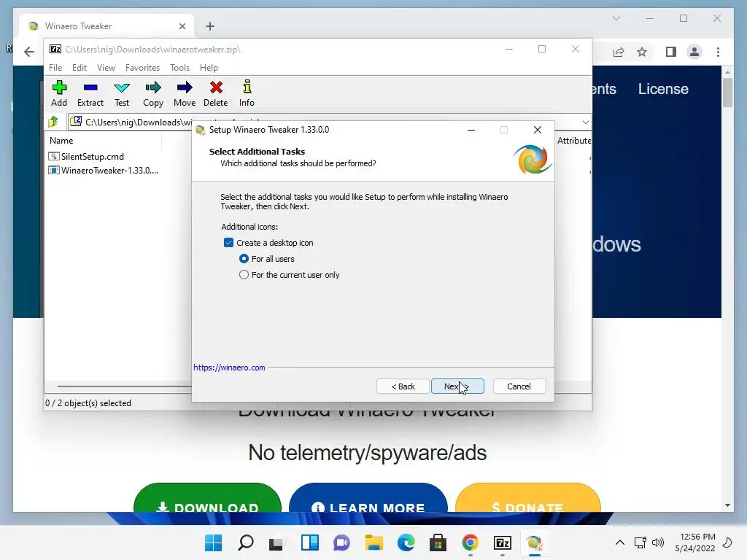Select WinaeroTweaker-1.33.0 file in list
Image resolution: width=747 pixels, height=560 pixels.
109,171
